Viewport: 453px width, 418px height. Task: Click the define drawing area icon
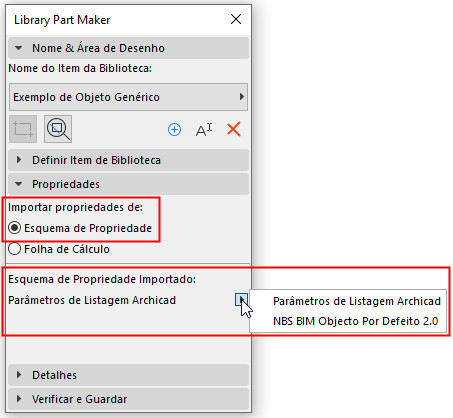click(x=23, y=129)
